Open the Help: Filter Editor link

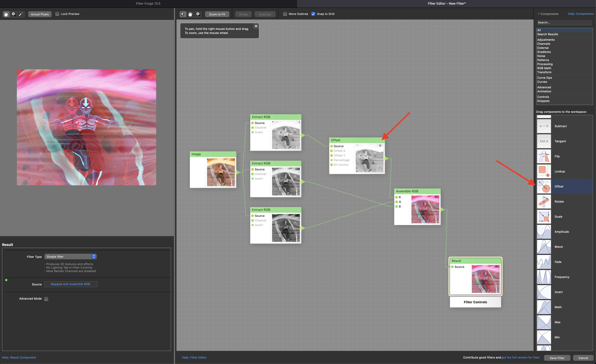click(x=194, y=357)
